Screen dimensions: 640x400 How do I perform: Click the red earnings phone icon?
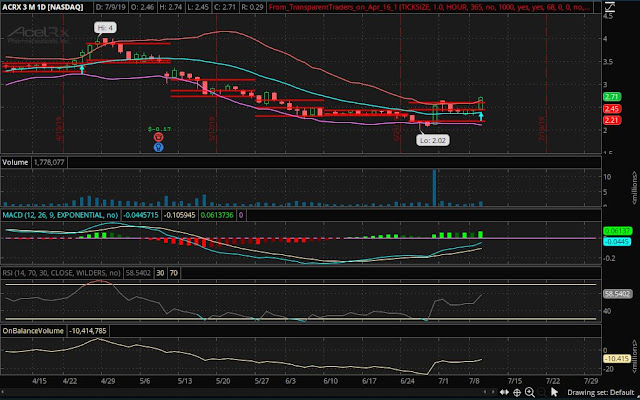[x=158, y=138]
